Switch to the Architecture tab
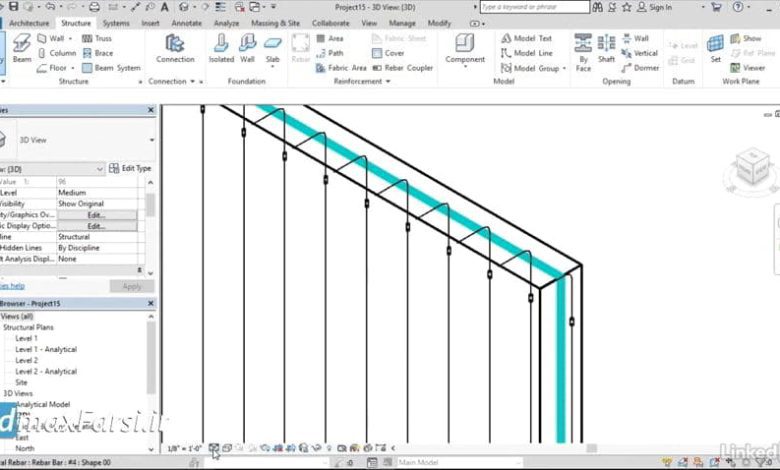780x470 pixels. [29, 23]
